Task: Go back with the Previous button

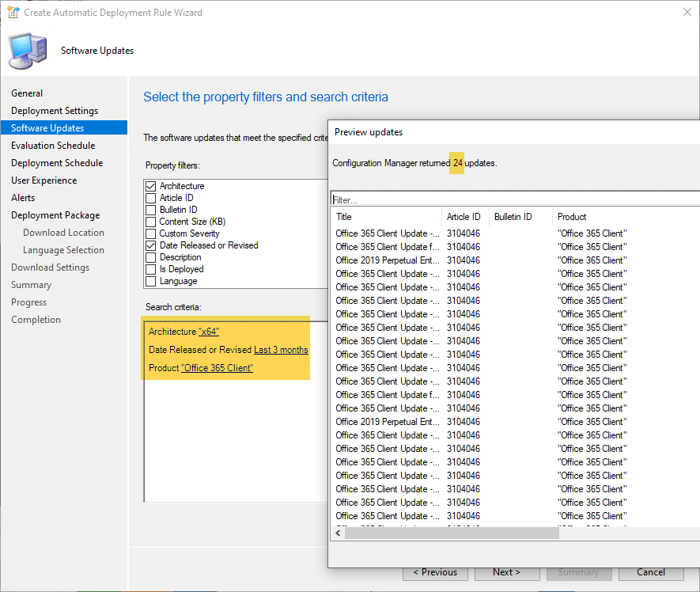Action: point(435,572)
